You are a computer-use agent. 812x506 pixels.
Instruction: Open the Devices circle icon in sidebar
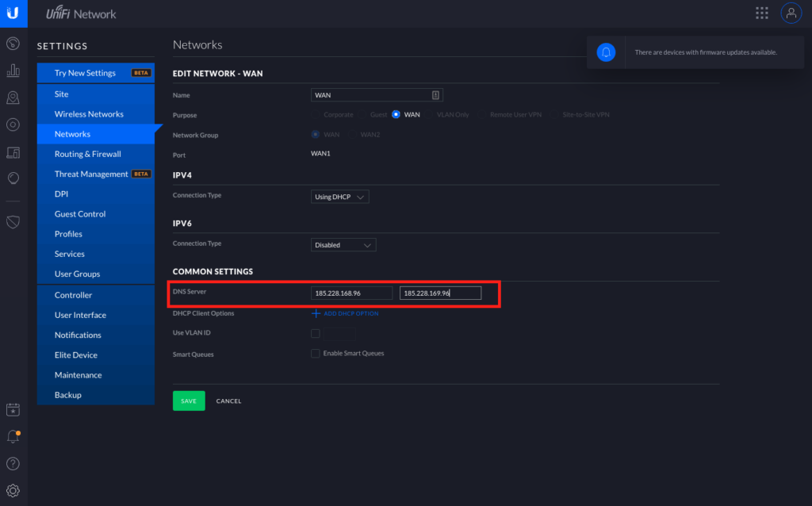coord(13,125)
